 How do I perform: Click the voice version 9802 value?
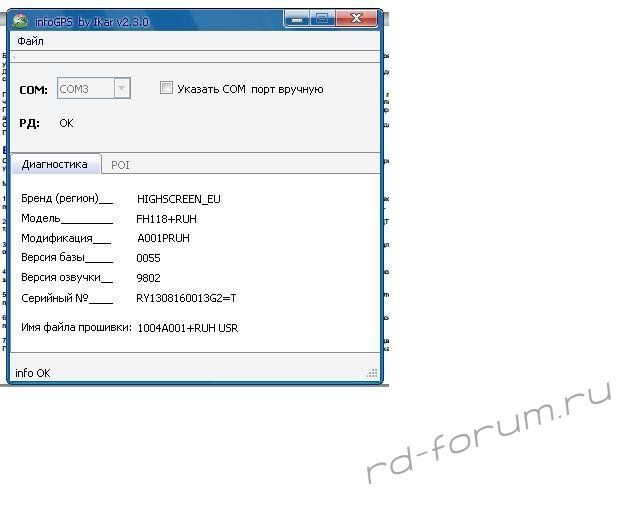coord(148,278)
